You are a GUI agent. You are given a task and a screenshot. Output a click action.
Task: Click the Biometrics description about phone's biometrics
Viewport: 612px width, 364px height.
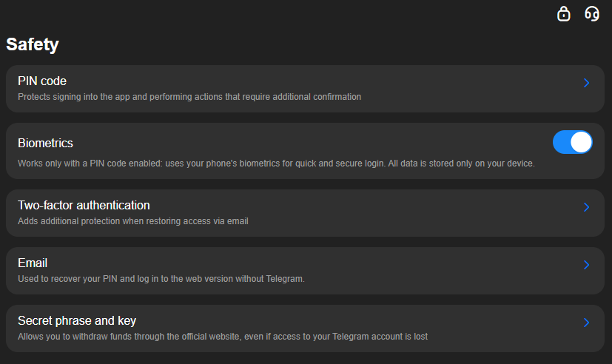click(x=275, y=164)
